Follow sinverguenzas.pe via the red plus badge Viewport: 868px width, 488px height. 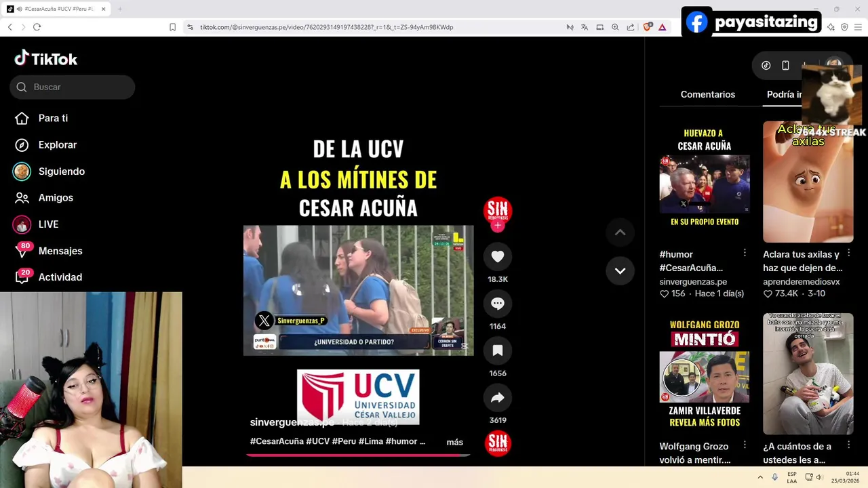498,226
